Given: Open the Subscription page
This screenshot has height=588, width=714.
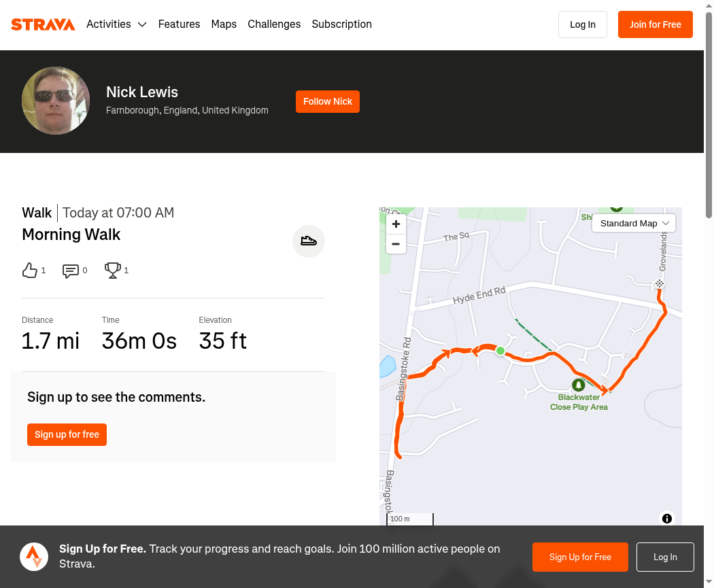Looking at the screenshot, I should [341, 24].
